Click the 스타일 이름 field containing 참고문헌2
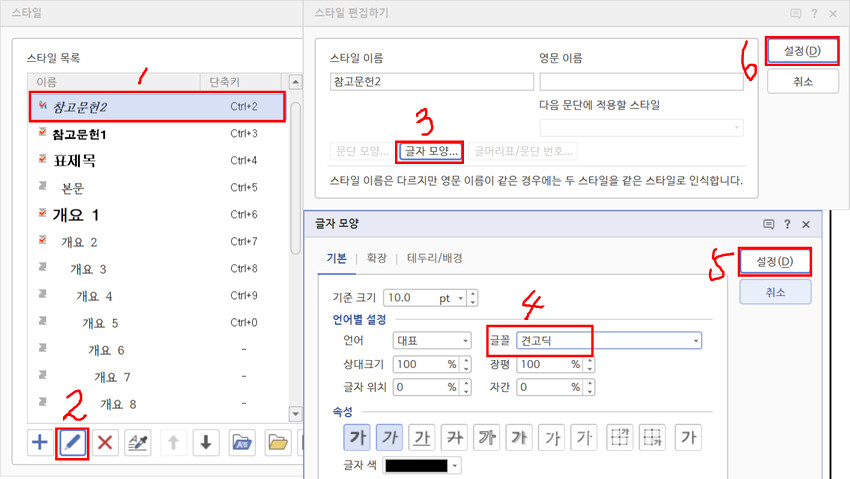Image resolution: width=850 pixels, height=479 pixels. tap(432, 82)
